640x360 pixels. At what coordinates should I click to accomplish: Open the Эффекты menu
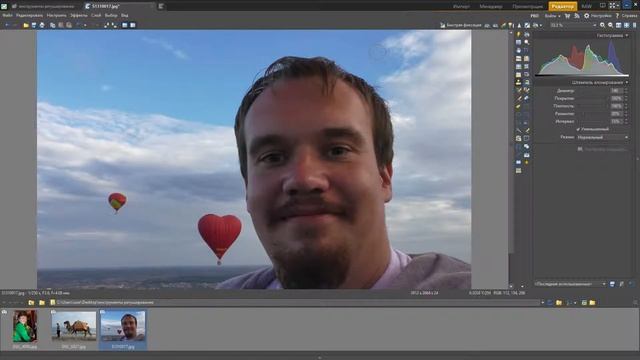(x=79, y=16)
